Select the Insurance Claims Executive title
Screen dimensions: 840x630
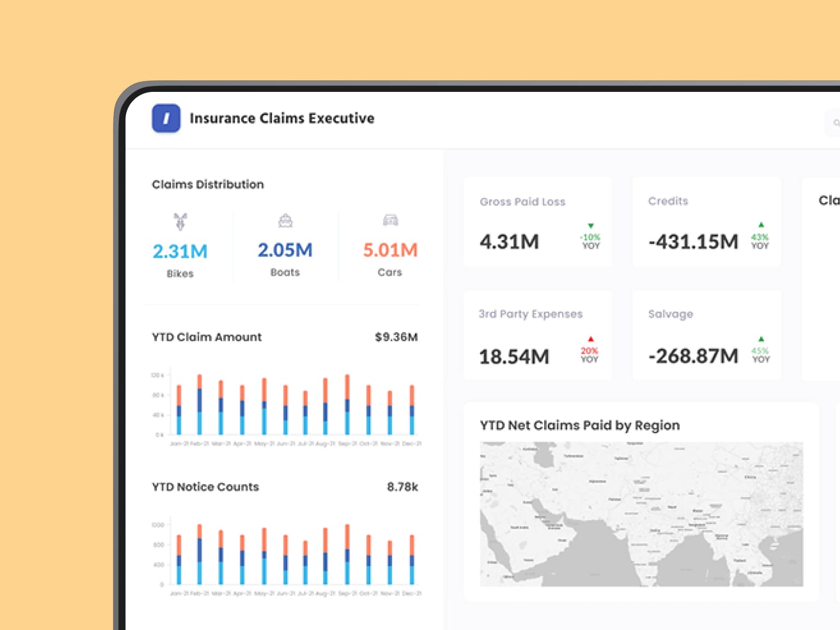[x=282, y=118]
